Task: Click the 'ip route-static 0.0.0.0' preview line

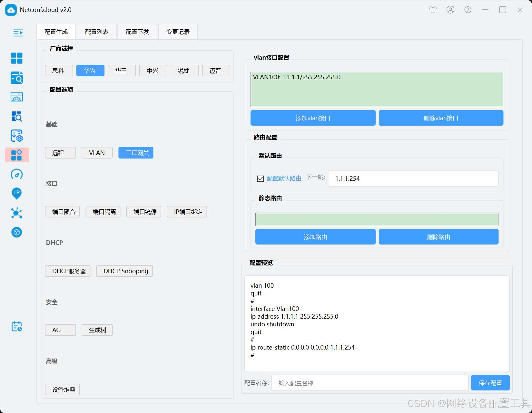Action: click(302, 347)
